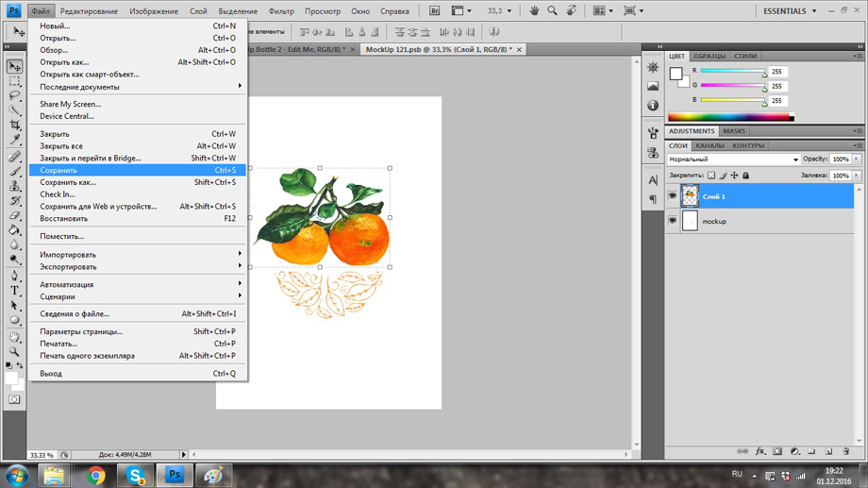Add a layer style via fx icon
This screenshot has height=488, width=868.
coord(760,452)
